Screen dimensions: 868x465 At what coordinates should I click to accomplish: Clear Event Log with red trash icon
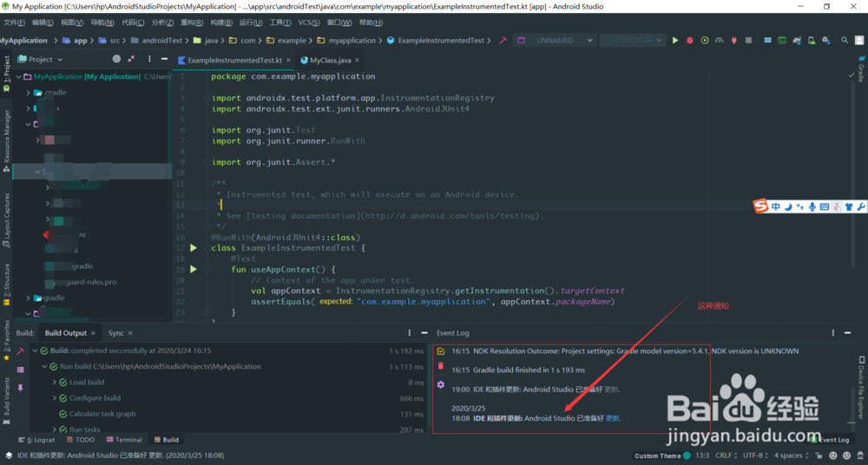(x=441, y=366)
